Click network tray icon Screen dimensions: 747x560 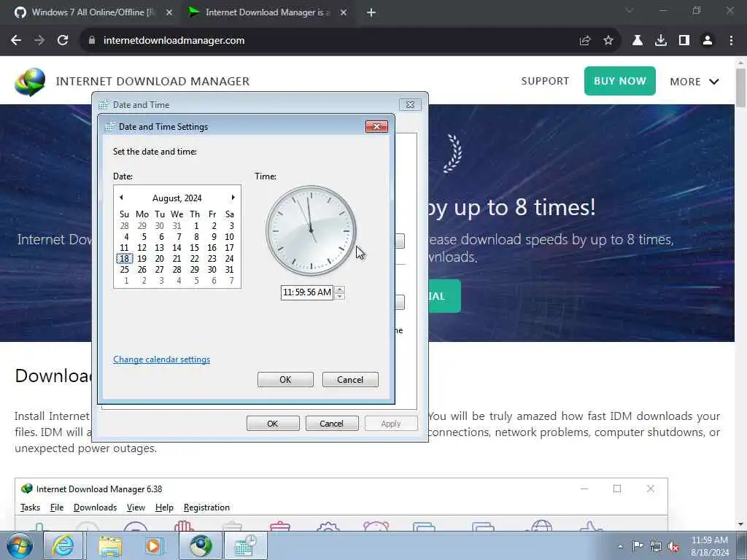pyautogui.click(x=656, y=547)
